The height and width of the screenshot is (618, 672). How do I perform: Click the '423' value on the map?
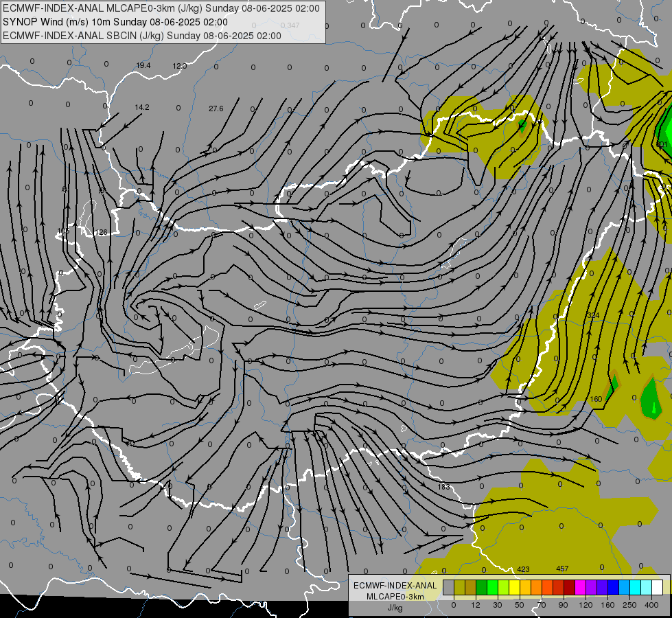[523, 569]
